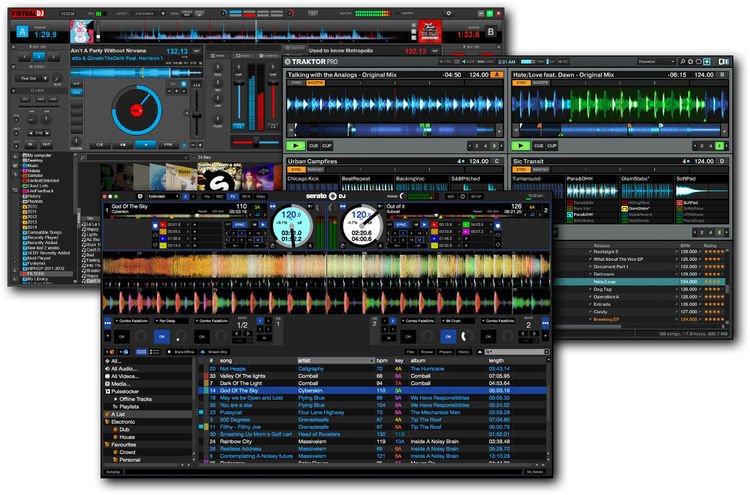The width and height of the screenshot is (750, 495).
Task: Click the Spinnin' album cover thumbnail in VirtualDJ
Action: [x=220, y=177]
